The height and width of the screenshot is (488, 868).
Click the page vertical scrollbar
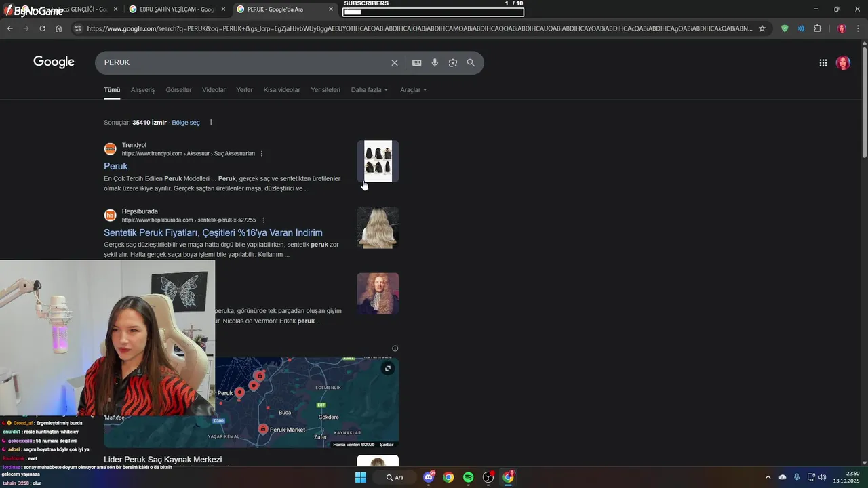864,102
